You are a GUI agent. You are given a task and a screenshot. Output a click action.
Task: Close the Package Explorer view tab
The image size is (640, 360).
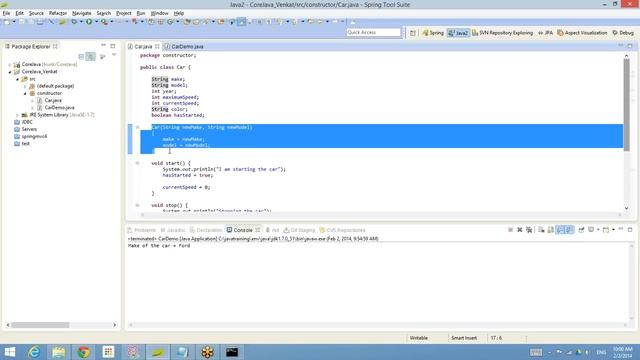pyautogui.click(x=55, y=47)
